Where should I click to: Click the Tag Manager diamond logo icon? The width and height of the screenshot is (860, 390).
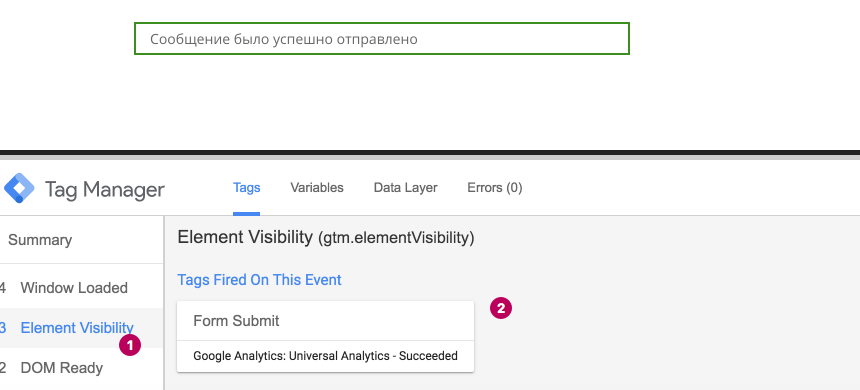(19, 188)
